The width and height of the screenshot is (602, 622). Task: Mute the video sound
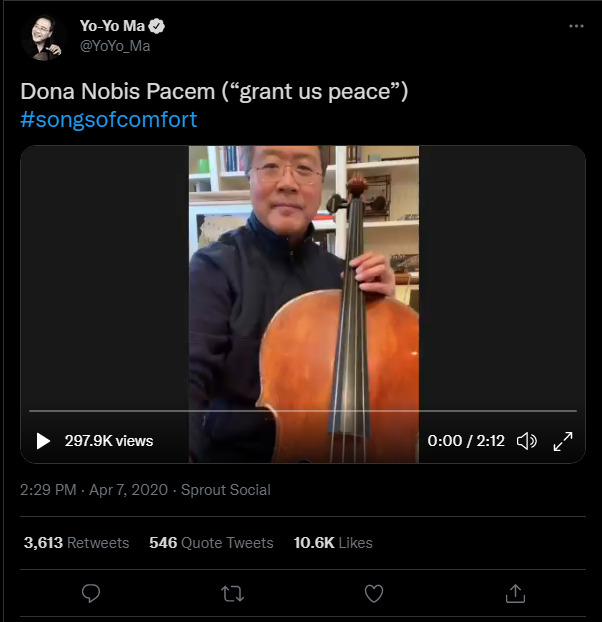point(527,440)
